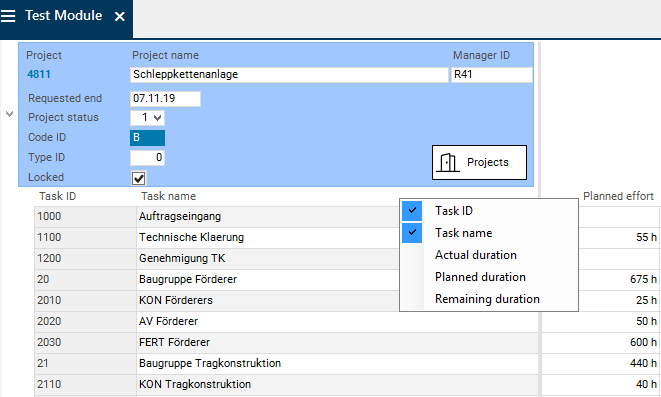
Task: Open project link 4811
Action: (39, 75)
